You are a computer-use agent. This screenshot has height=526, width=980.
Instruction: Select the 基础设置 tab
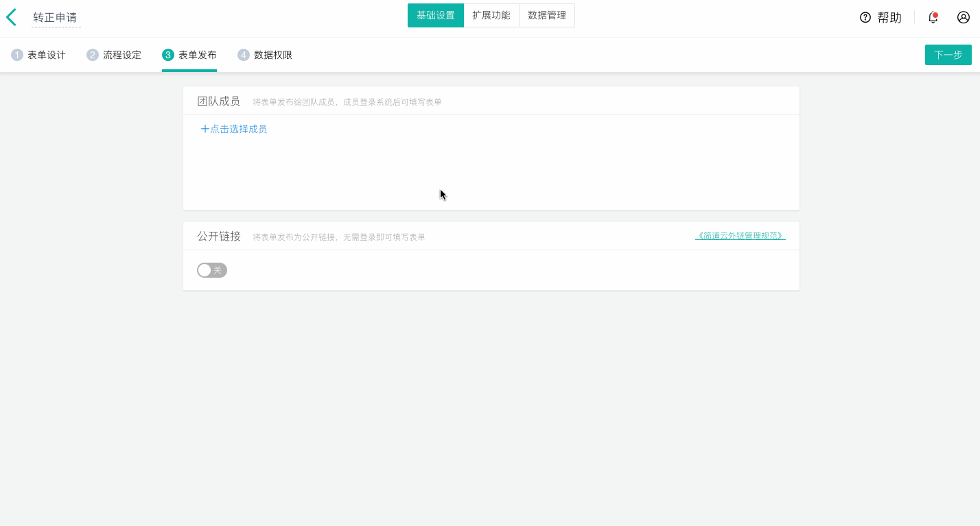click(x=436, y=15)
